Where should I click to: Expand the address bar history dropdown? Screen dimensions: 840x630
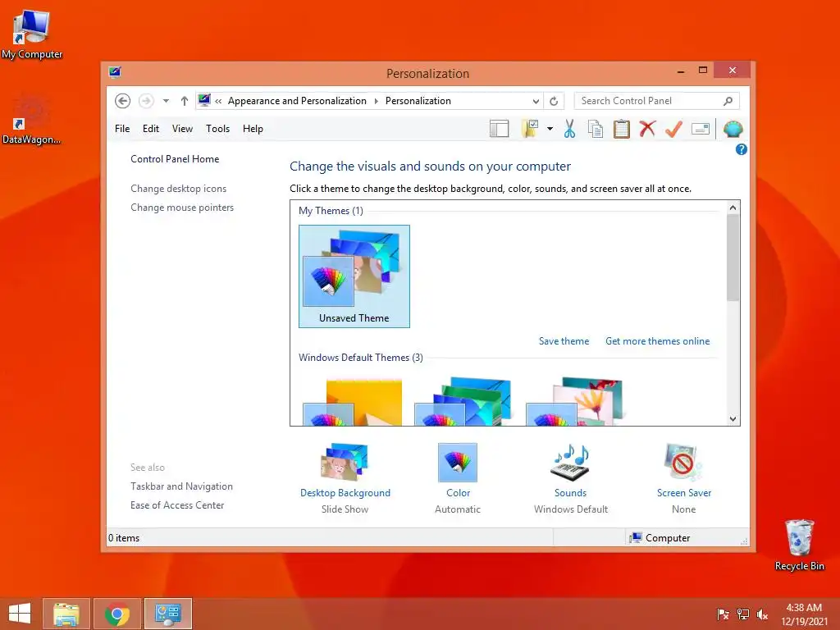pos(536,101)
